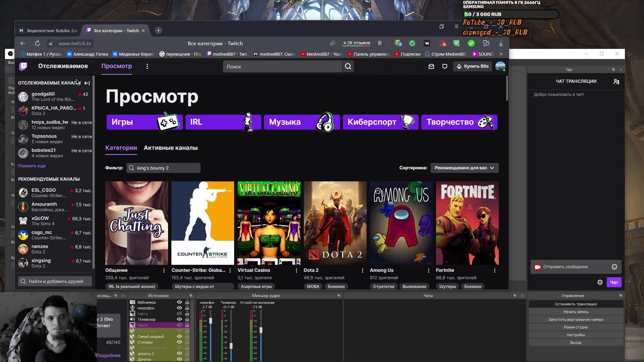
Task: Adjust the микрофон volume slider
Action: pyautogui.click(x=211, y=321)
